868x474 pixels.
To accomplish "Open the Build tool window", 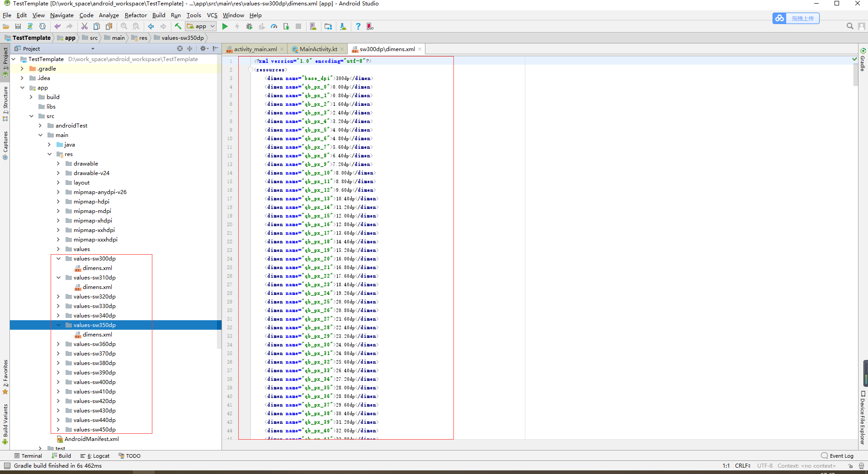I will (61, 456).
